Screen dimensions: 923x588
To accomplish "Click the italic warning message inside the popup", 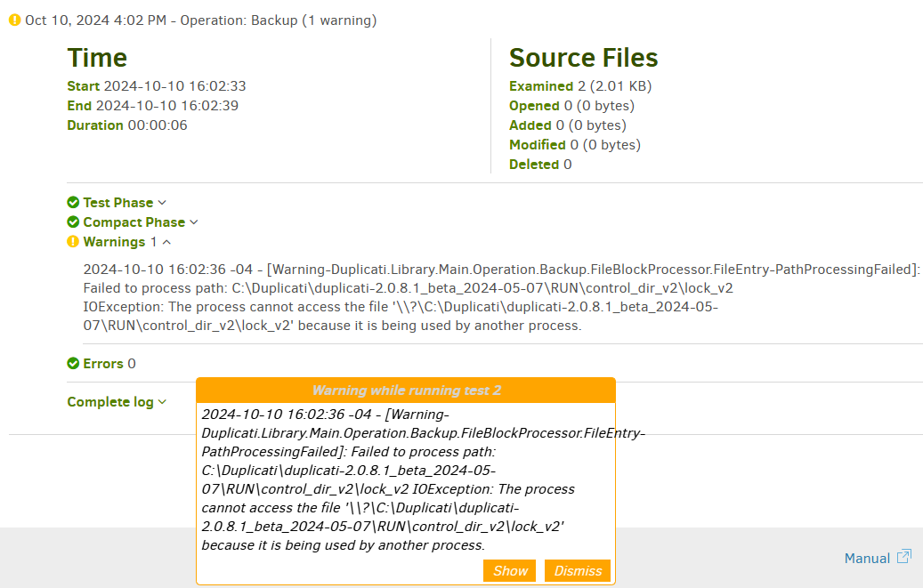I will point(405,479).
